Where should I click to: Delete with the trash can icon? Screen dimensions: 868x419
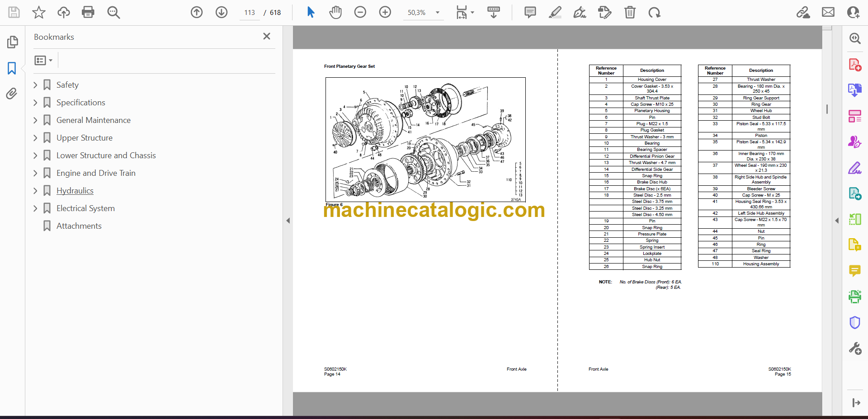tap(630, 12)
